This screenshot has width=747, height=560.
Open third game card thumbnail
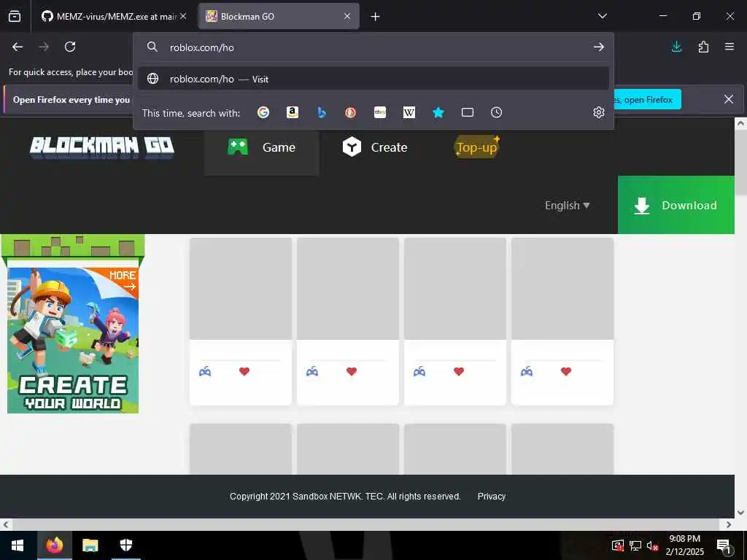pos(455,289)
